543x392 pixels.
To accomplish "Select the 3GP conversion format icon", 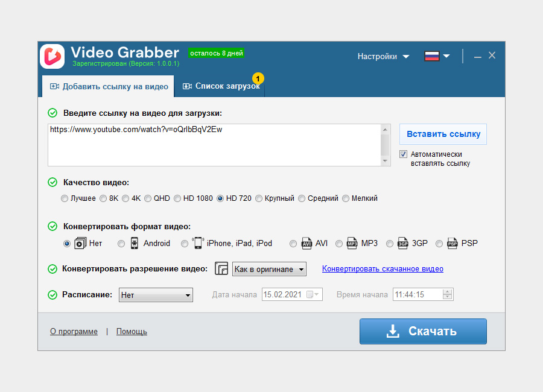I will coord(402,243).
